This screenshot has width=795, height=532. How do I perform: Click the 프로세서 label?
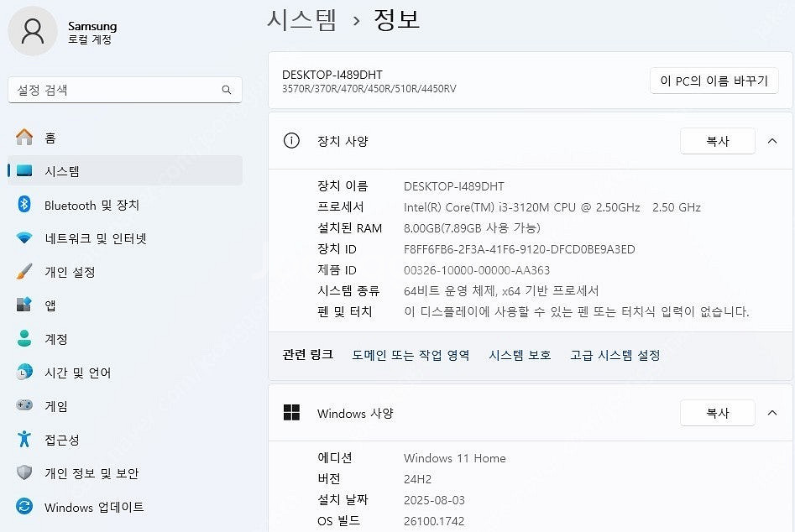[341, 206]
